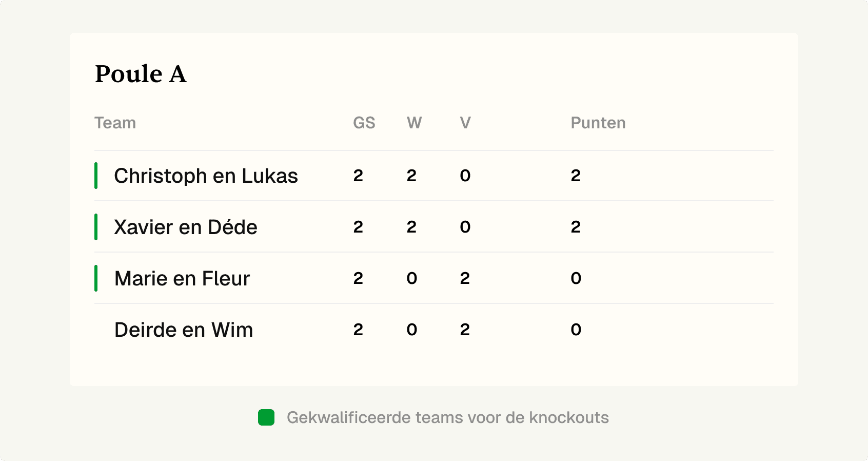Sort by the GS column header

pyautogui.click(x=364, y=123)
